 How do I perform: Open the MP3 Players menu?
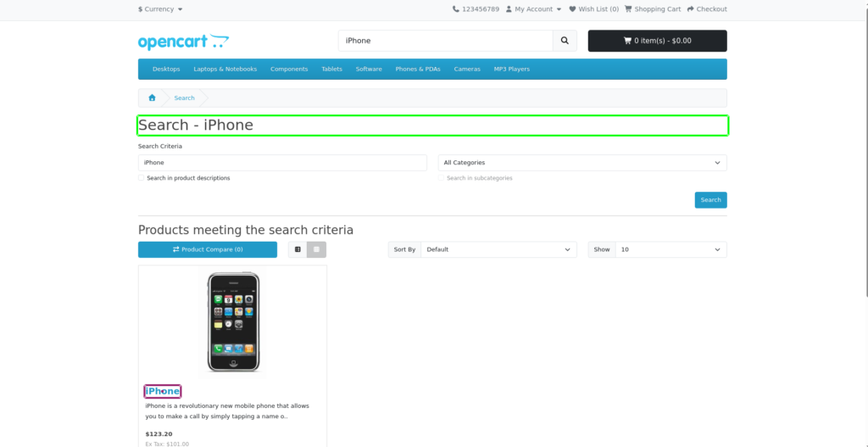[511, 70]
